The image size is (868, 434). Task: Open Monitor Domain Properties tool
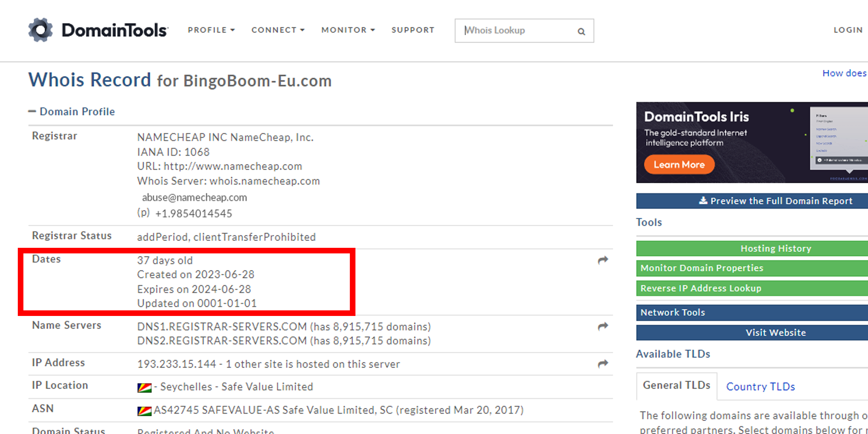coord(752,268)
